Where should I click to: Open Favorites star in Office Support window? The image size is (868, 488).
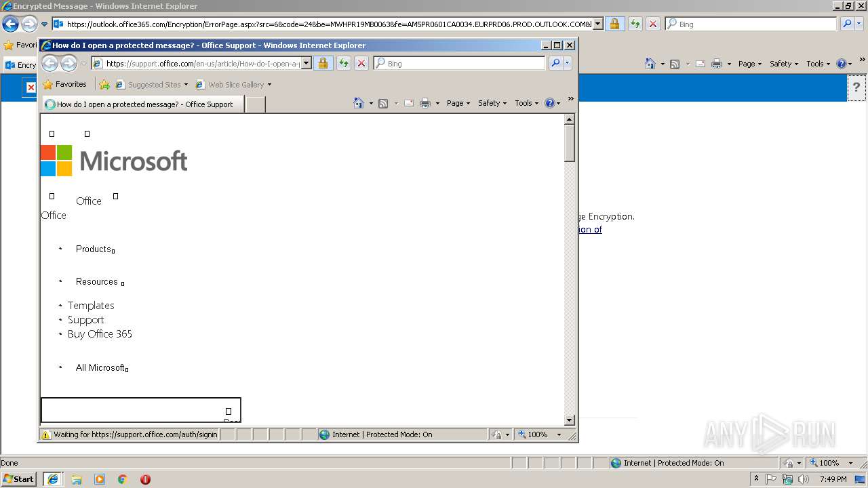click(47, 85)
